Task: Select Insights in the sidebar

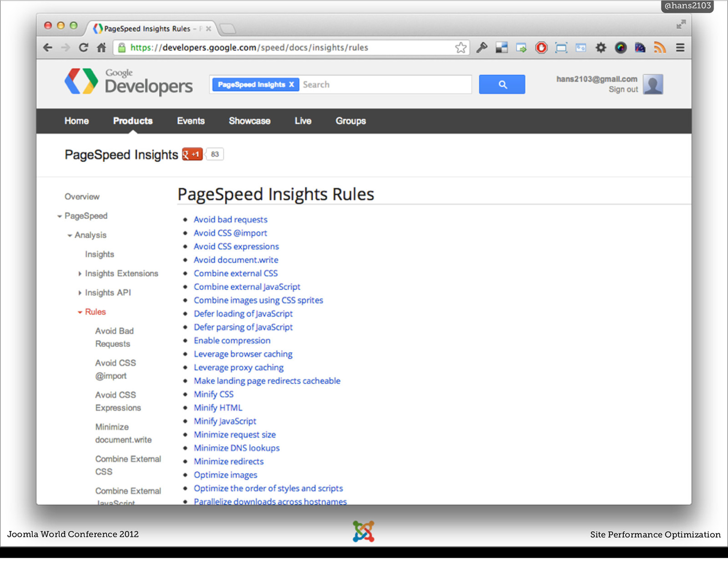Action: click(x=100, y=254)
